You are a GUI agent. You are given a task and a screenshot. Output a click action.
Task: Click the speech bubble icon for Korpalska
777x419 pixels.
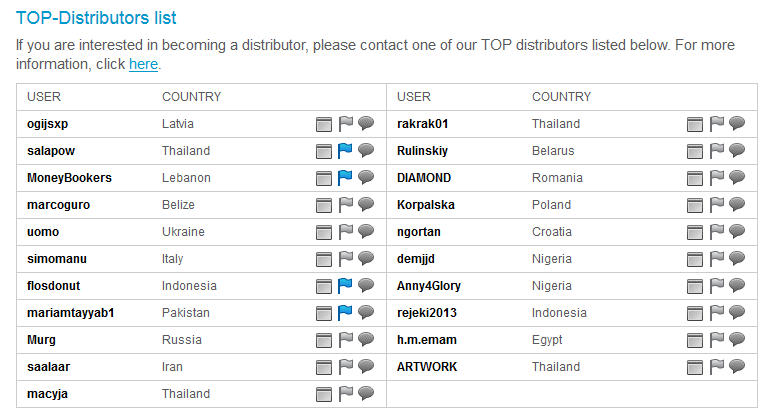pos(737,205)
